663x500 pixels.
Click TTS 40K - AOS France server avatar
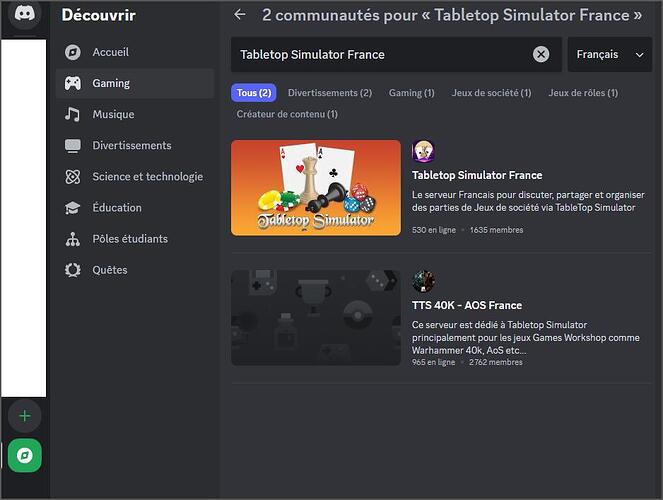[423, 281]
